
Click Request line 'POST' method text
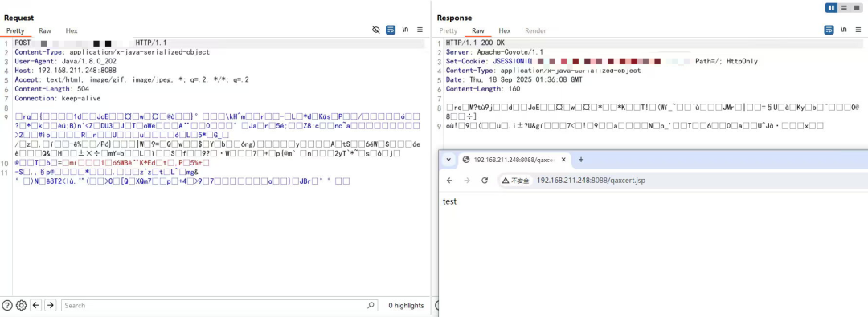[x=23, y=43]
